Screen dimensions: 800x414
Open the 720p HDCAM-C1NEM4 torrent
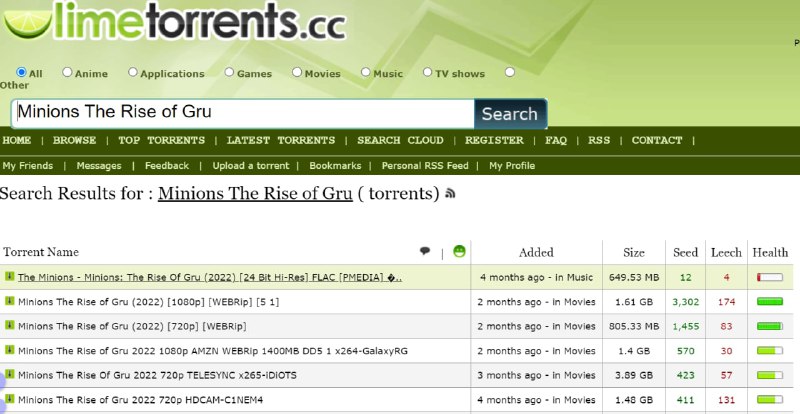140,400
